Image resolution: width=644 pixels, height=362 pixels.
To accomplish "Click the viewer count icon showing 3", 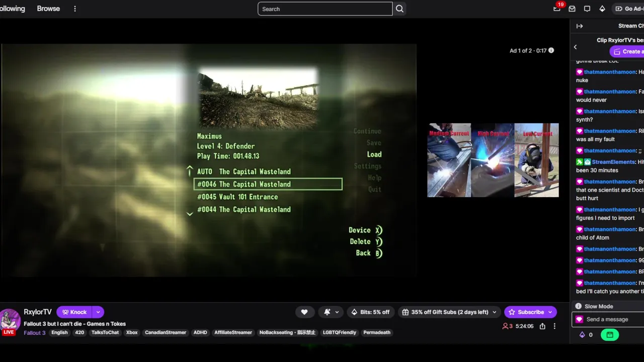I will (x=505, y=326).
